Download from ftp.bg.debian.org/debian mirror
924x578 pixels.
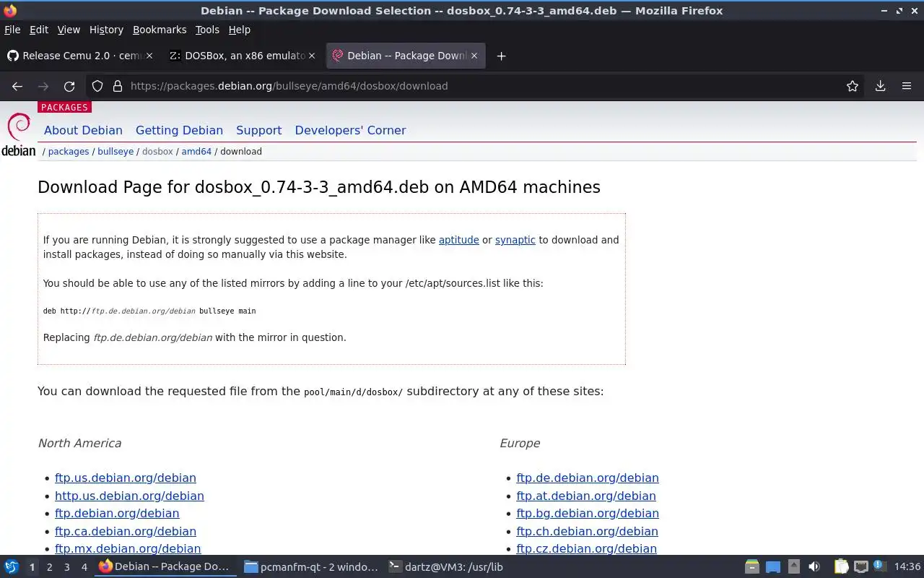pyautogui.click(x=588, y=514)
